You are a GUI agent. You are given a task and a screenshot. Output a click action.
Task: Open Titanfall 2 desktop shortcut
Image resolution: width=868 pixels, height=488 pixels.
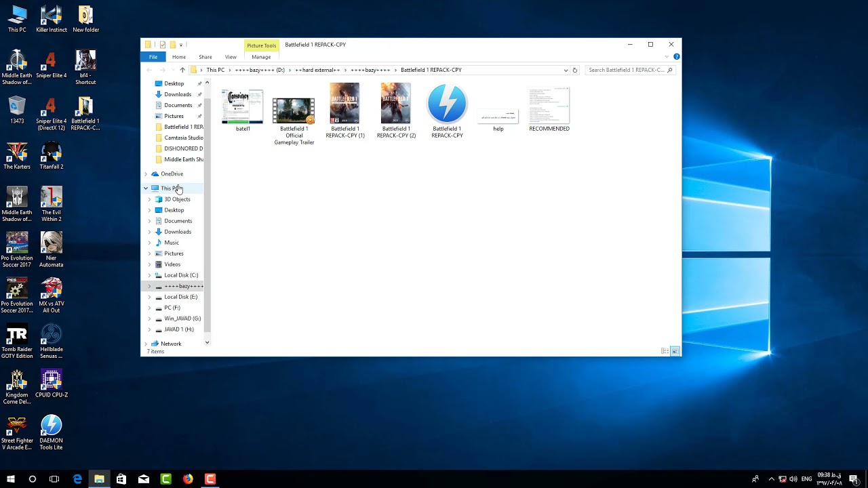coord(51,155)
